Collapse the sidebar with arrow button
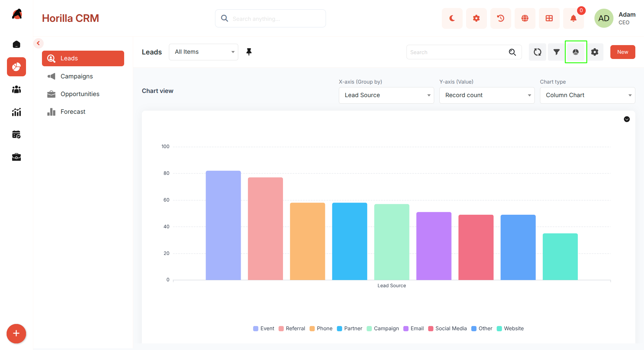Image resolution: width=644 pixels, height=350 pixels. point(38,43)
